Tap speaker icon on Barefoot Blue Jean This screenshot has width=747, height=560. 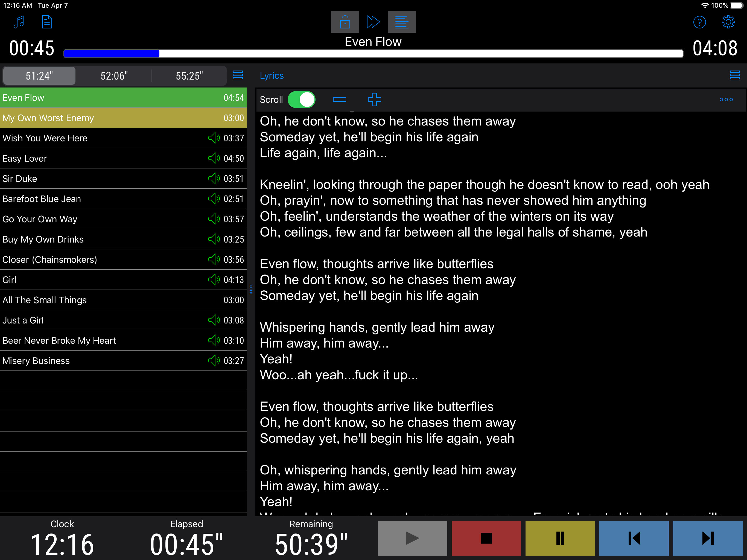(x=214, y=199)
